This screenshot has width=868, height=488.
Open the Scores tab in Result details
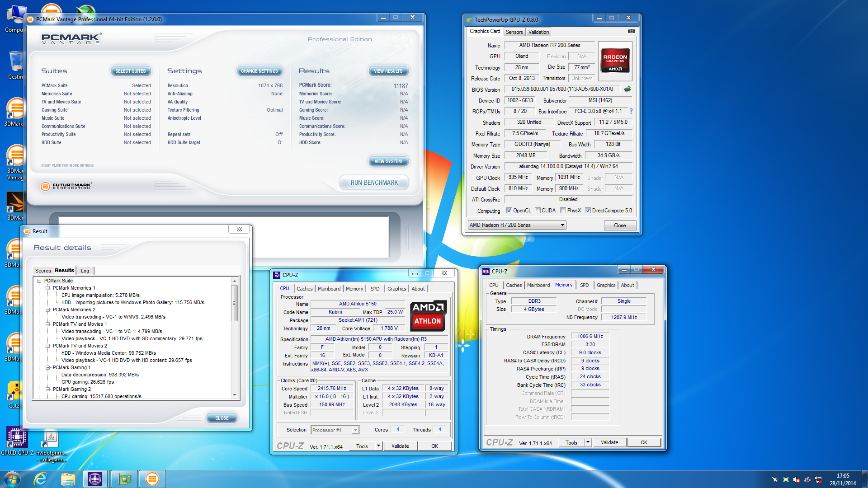pyautogui.click(x=43, y=271)
